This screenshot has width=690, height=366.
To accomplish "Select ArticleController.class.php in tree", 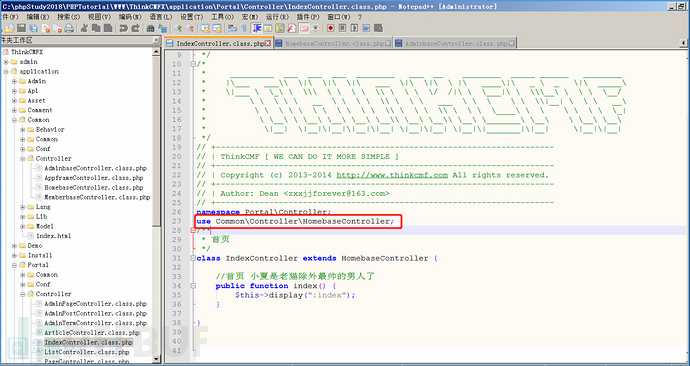I will (92, 333).
